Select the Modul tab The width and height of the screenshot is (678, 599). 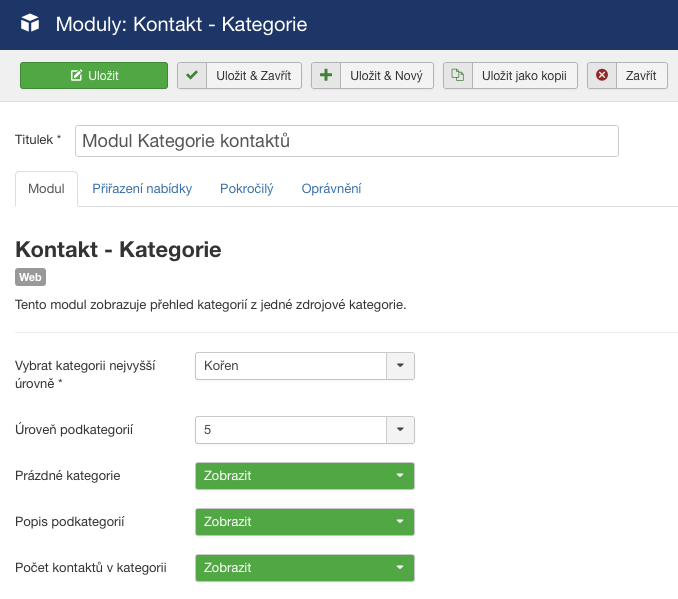point(46,188)
